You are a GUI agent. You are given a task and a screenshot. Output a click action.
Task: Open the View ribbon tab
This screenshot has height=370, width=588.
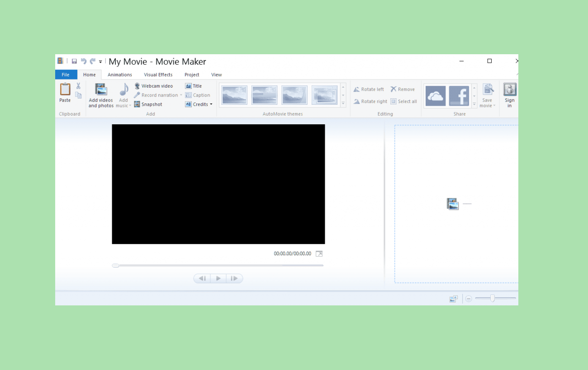click(x=217, y=75)
